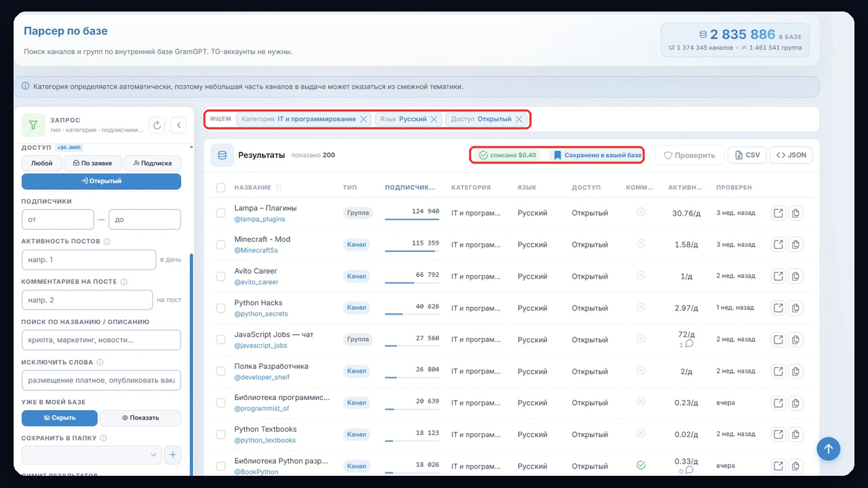868x488 pixels.
Task: Show info for Активность постов
Action: tap(108, 241)
